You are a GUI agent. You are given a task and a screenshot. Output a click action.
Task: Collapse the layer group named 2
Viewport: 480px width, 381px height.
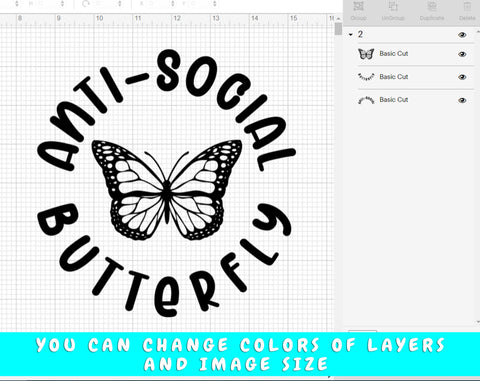click(x=351, y=35)
